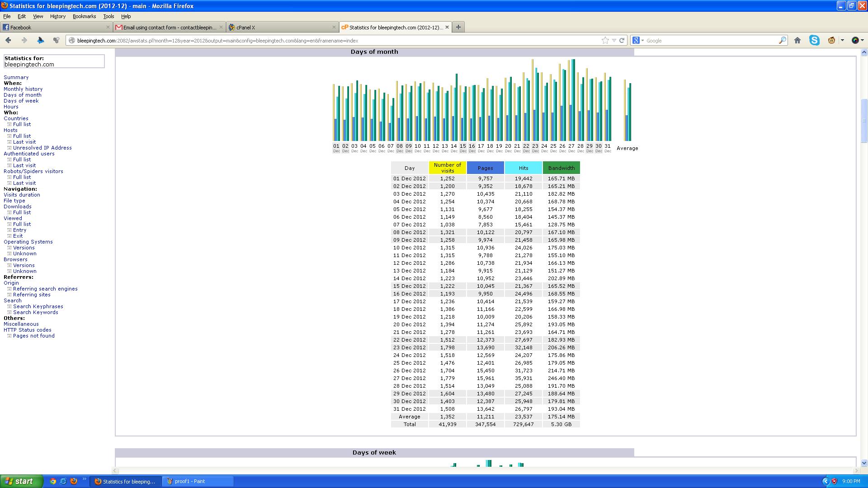Expand the Greasemonkey dropdown arrow

pyautogui.click(x=842, y=40)
